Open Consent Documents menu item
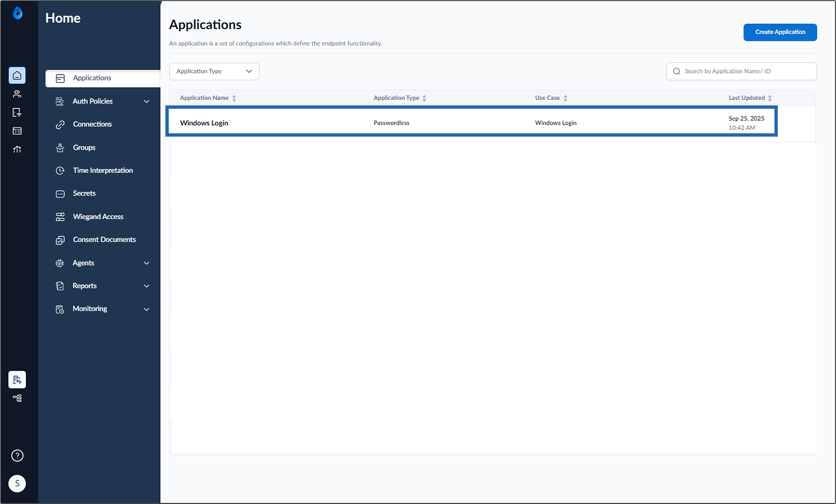This screenshot has width=836, height=504. [104, 240]
